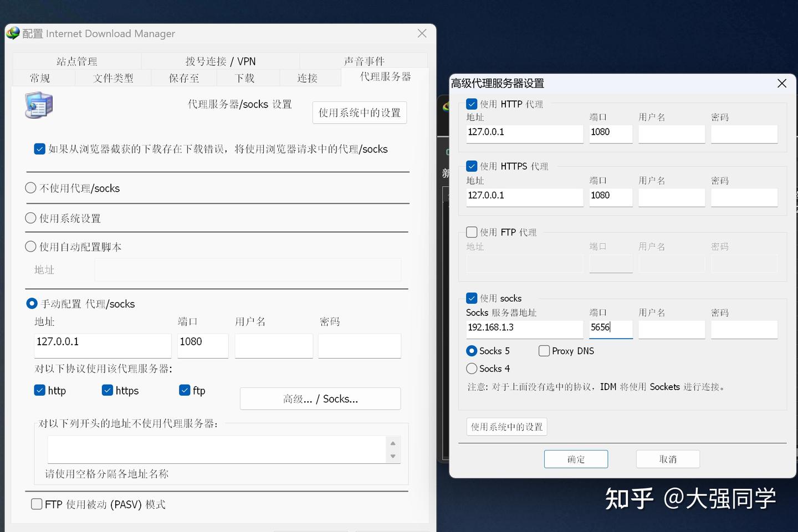The height and width of the screenshot is (532, 798).
Task: Click the proxy server settings illustration icon
Action: pyautogui.click(x=38, y=106)
